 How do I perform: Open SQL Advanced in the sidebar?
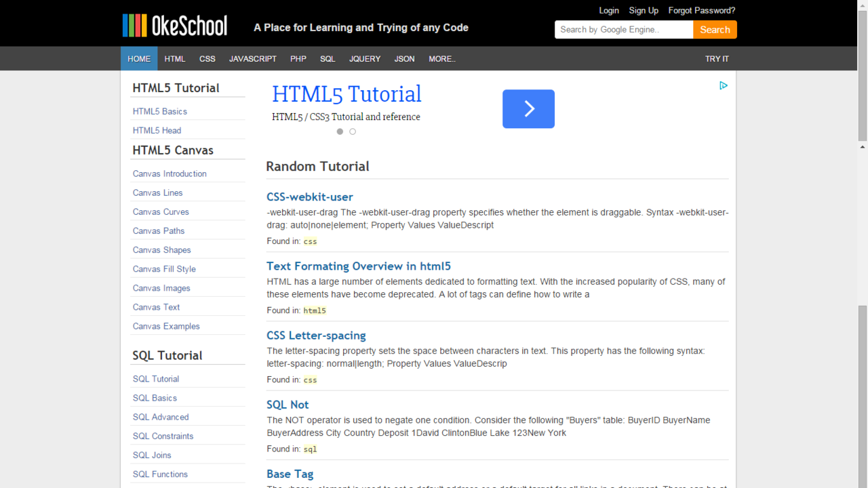[161, 417]
